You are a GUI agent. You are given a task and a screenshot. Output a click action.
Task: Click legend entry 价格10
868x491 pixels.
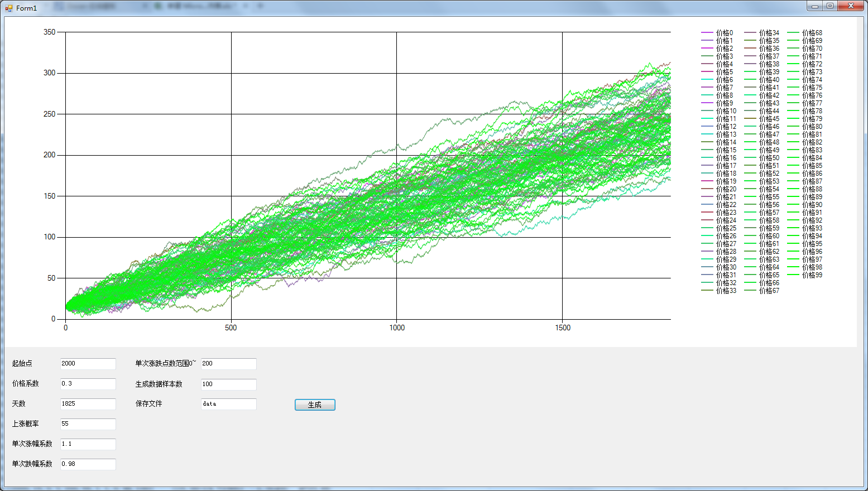[x=719, y=111]
